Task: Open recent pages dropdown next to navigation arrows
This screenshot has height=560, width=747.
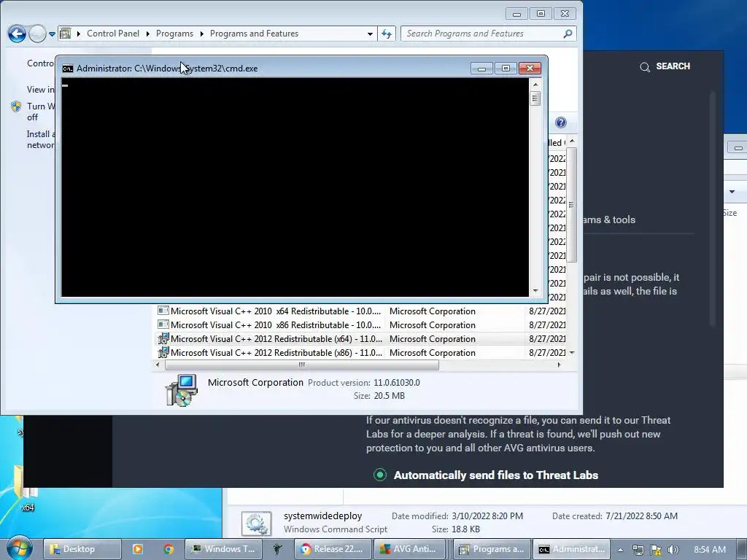Action: pyautogui.click(x=52, y=34)
